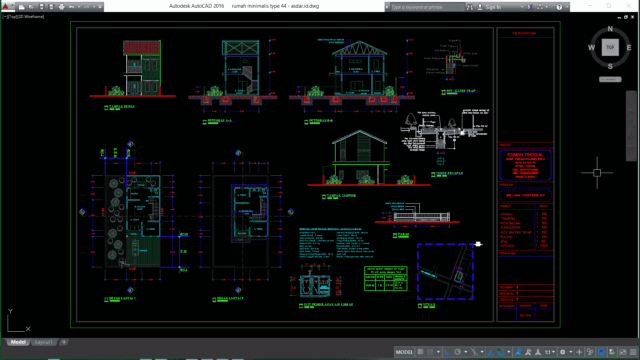Screen dimensions: 640x360
Task: Toggle Object snap tracking in the status bar
Action: pyautogui.click(x=491, y=352)
